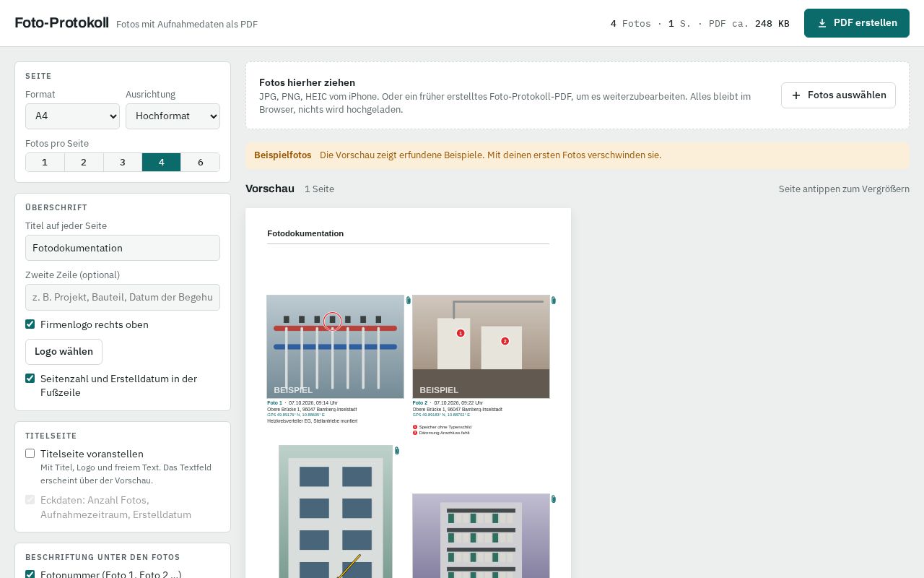Click the Foto-Protokoll app title
This screenshot has height=578, width=924.
pyautogui.click(x=61, y=23)
